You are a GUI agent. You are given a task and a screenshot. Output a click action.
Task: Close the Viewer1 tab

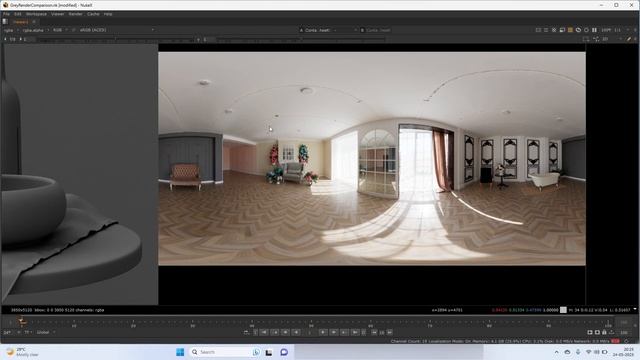click(34, 22)
